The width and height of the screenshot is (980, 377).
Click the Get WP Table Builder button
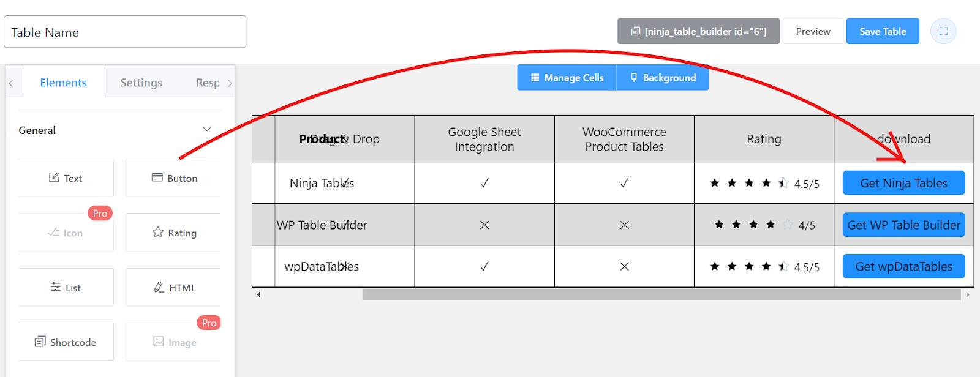(x=903, y=225)
